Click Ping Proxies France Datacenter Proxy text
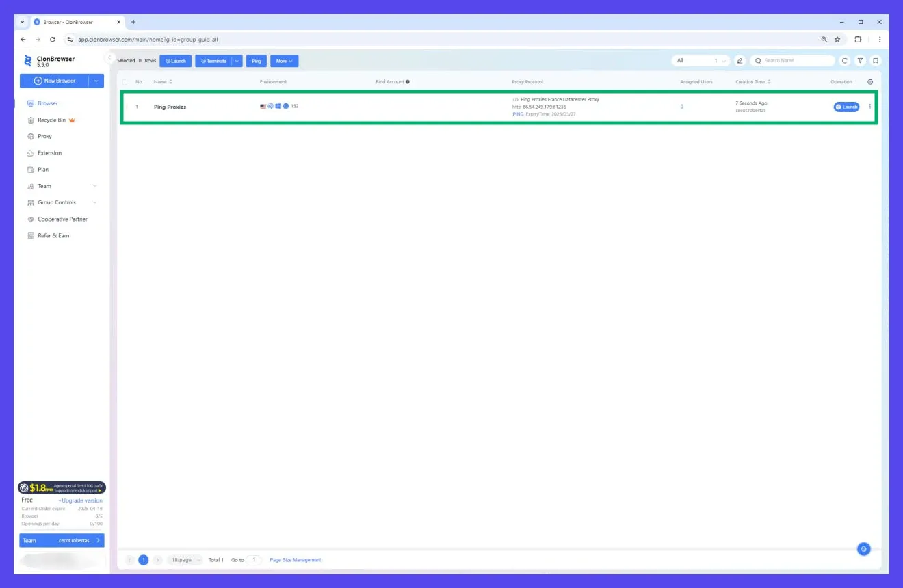 pos(560,99)
